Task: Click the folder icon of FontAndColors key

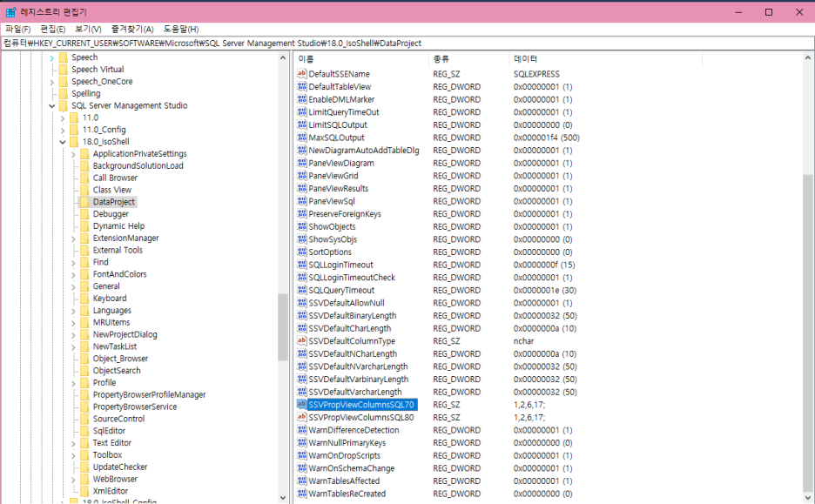Action: (x=84, y=274)
